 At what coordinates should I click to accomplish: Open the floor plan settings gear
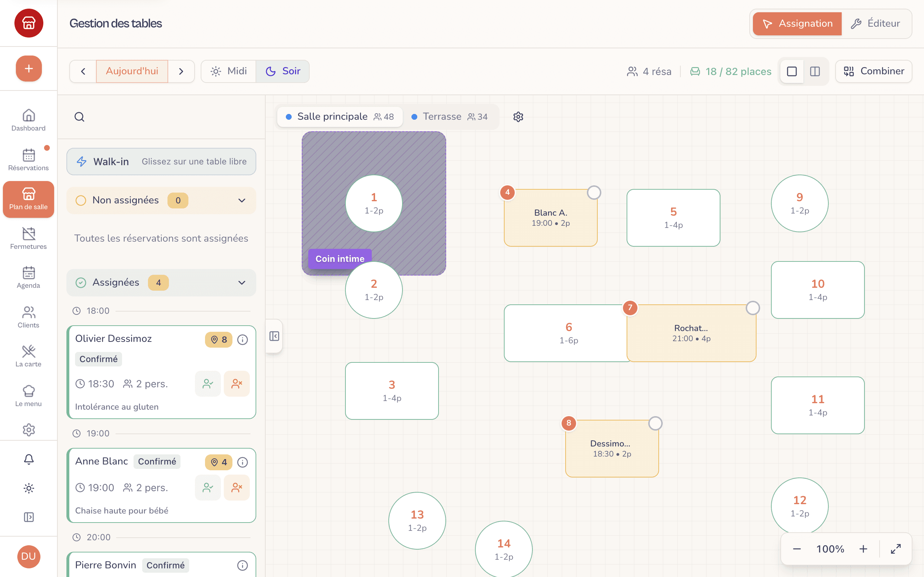point(518,117)
